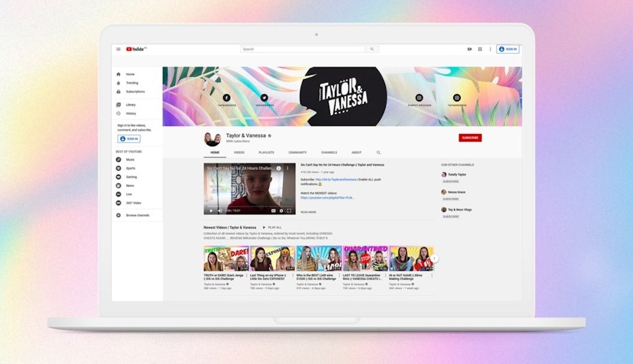This screenshot has height=364, width=633.
Task: Expand description with Read More
Action: (x=308, y=212)
